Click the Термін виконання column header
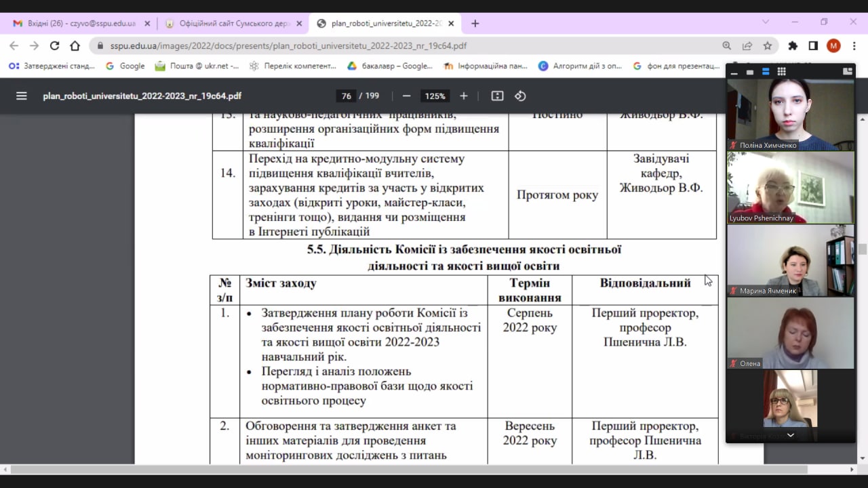The image size is (868, 488). click(x=530, y=290)
